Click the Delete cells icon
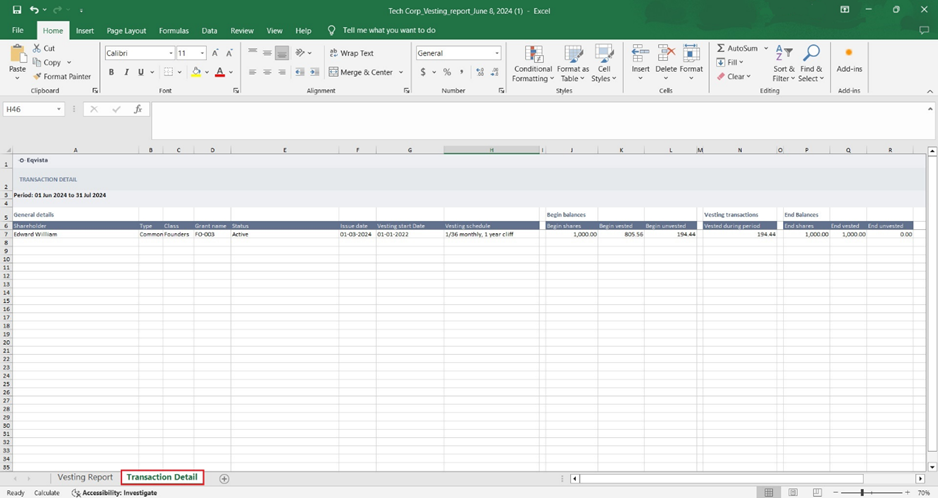938x498 pixels. [x=666, y=54]
